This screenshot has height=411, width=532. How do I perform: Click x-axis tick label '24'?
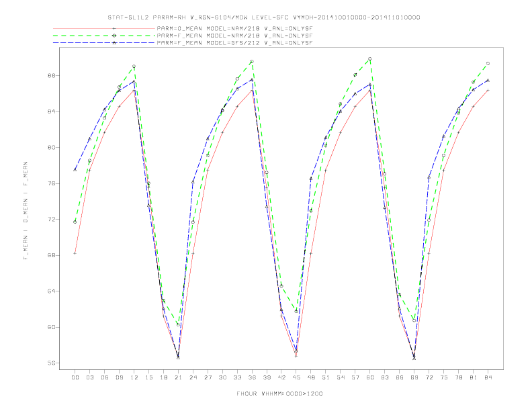click(193, 377)
